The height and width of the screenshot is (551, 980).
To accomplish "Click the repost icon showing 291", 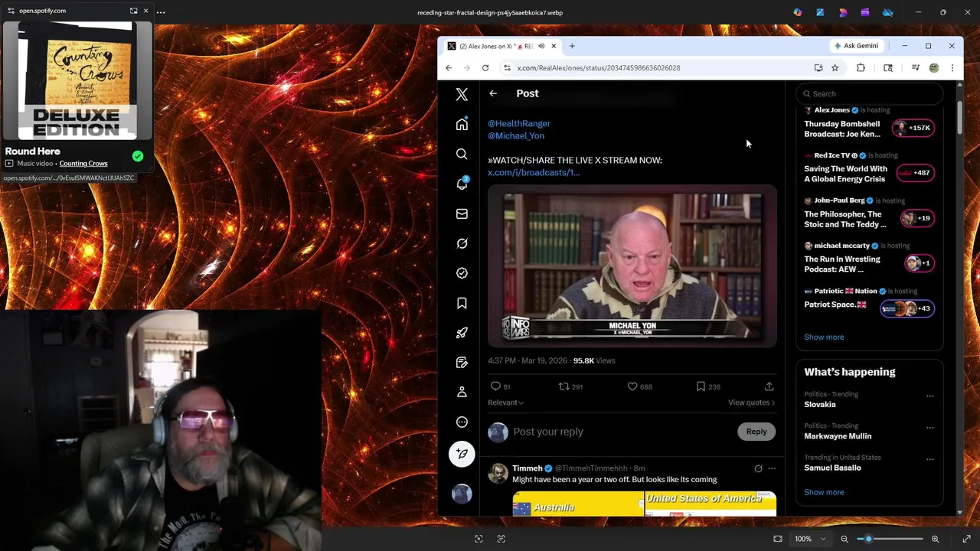I will 563,386.
